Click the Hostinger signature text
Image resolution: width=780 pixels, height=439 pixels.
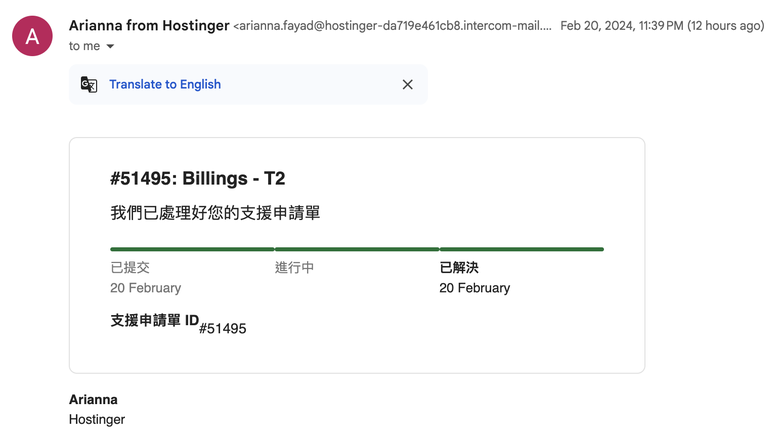97,420
